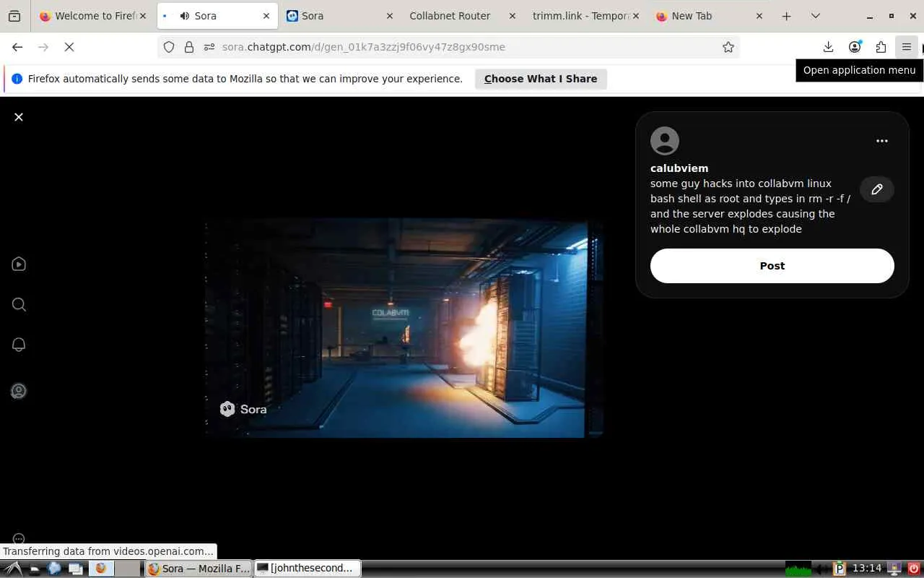View site security via padlock icon

pyautogui.click(x=189, y=47)
